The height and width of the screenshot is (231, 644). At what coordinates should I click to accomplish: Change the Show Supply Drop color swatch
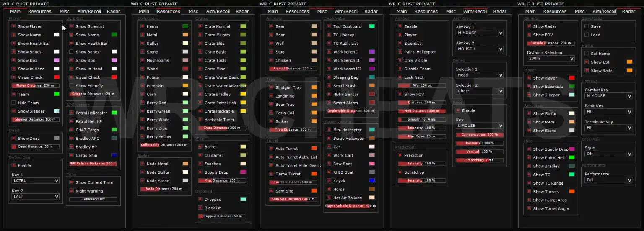coord(571,149)
